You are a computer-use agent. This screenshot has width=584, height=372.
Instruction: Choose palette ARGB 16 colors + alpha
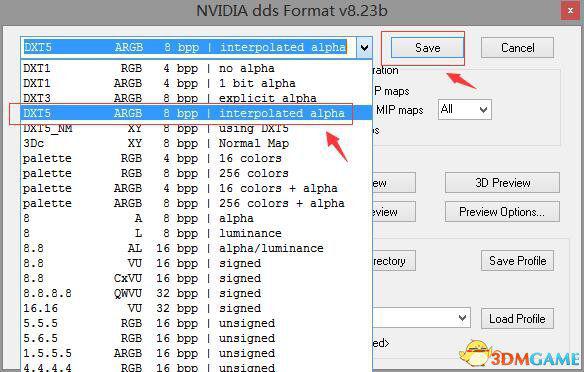pos(197,188)
